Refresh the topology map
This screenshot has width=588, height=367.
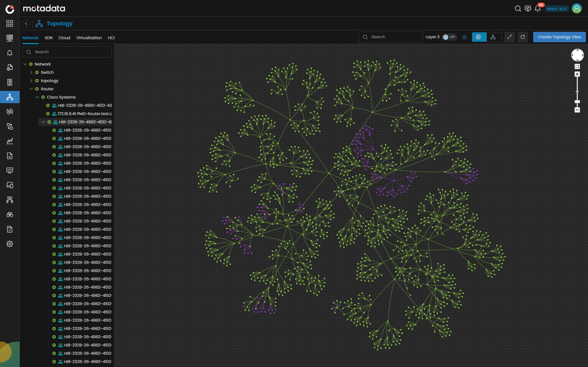point(523,37)
